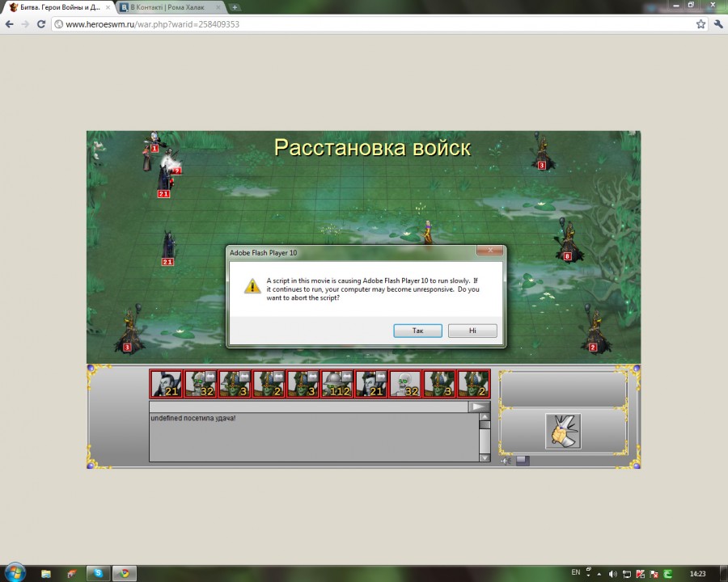Start battle with the sword-in-fist button
728x582 pixels.
(x=563, y=431)
